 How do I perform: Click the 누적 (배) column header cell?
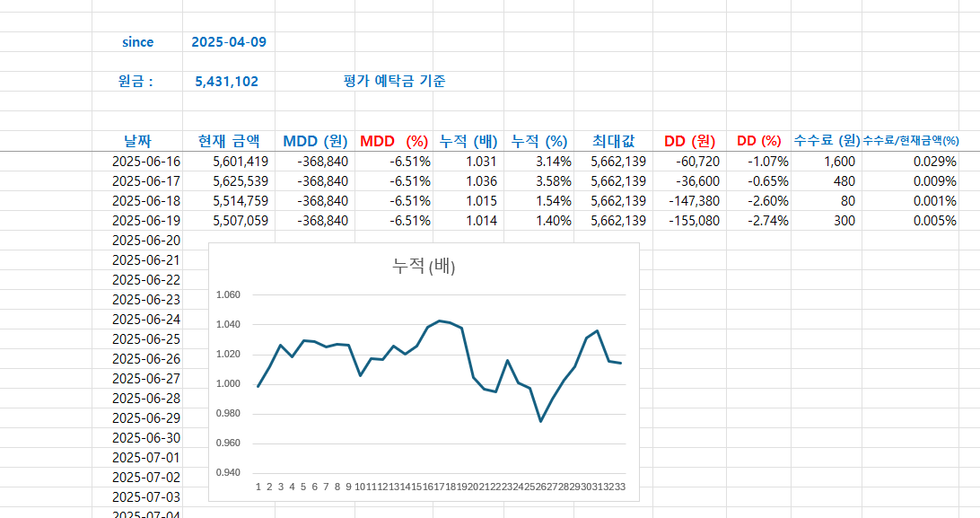pyautogui.click(x=468, y=141)
